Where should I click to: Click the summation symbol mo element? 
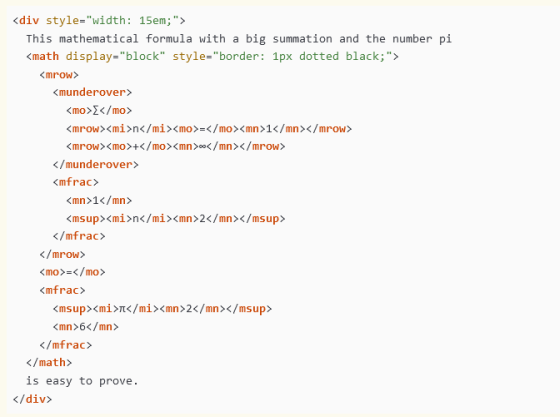(99, 110)
